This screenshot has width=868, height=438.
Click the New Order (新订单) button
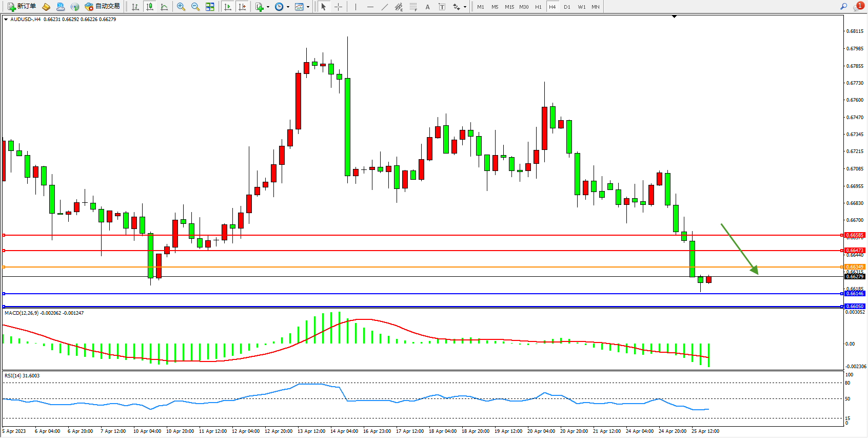coord(22,7)
